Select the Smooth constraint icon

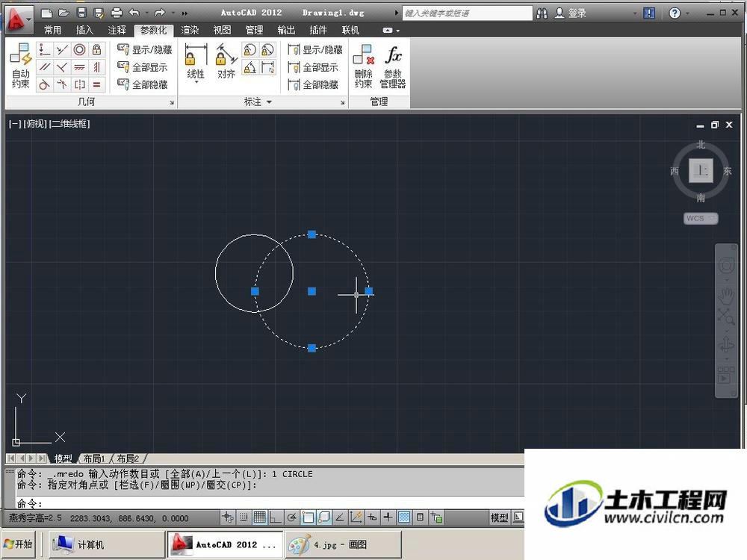[x=62, y=85]
